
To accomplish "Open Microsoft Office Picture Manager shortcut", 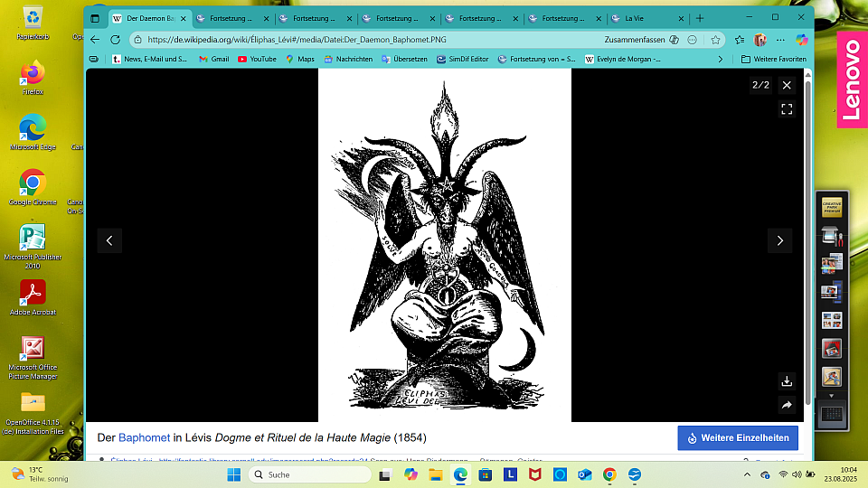I will coord(33,358).
